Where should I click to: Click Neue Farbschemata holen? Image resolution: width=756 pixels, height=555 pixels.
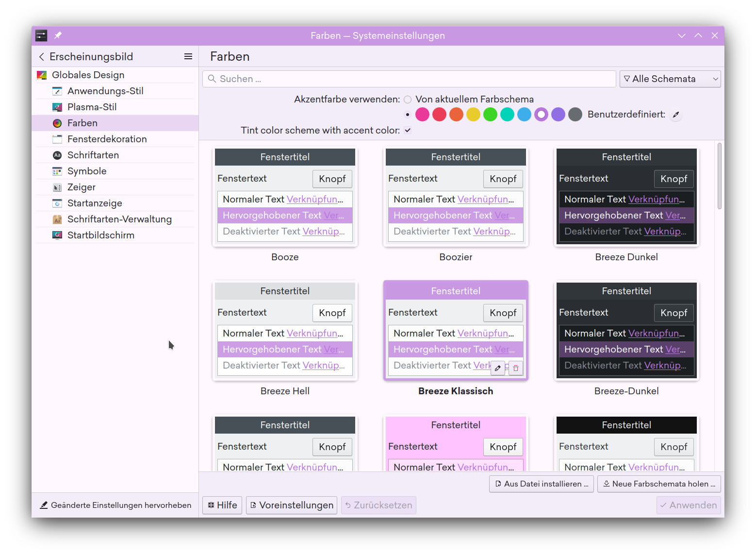click(659, 484)
